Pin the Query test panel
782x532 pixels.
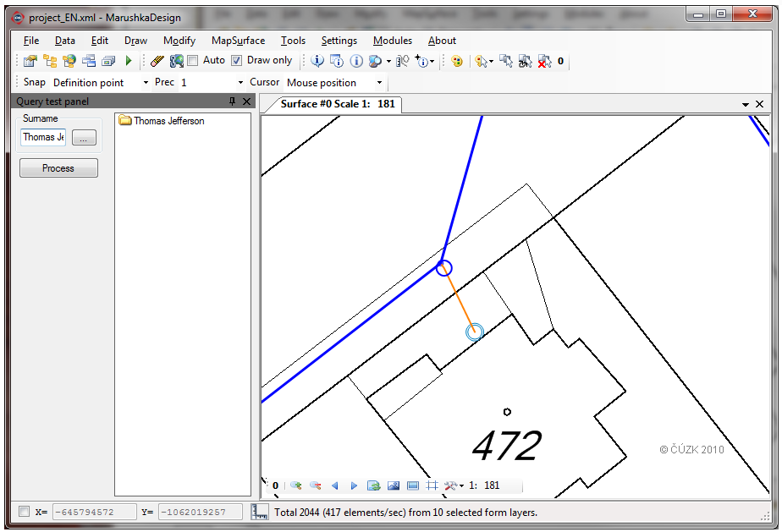click(232, 101)
